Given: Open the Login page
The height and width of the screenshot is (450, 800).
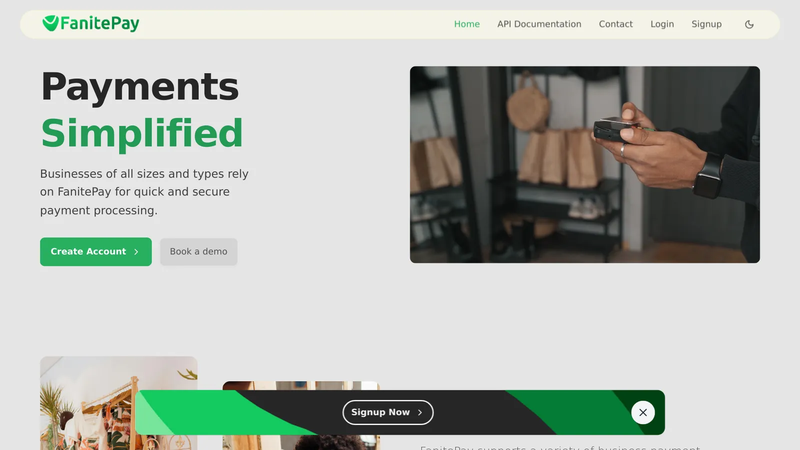Looking at the screenshot, I should point(662,24).
